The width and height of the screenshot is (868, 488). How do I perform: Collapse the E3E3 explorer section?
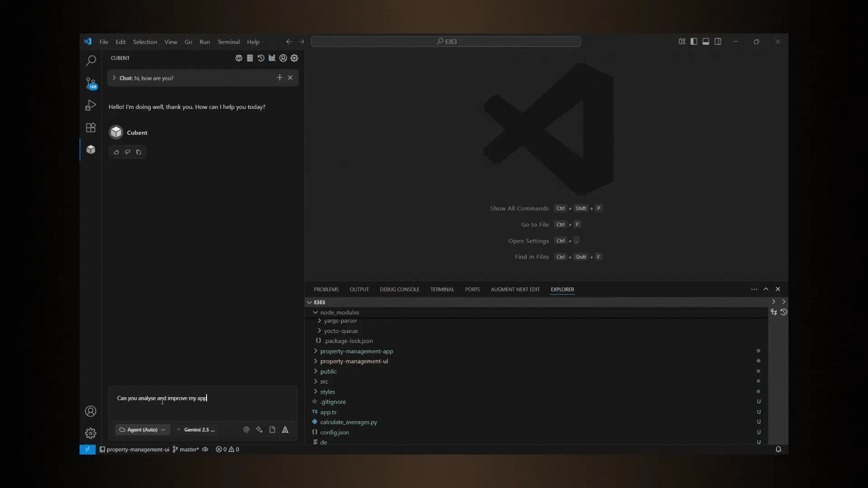[x=309, y=302]
